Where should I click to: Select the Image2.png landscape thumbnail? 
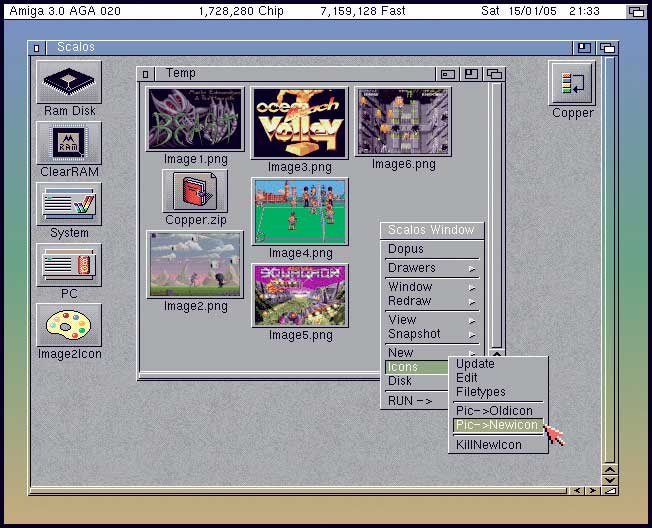tap(195, 265)
